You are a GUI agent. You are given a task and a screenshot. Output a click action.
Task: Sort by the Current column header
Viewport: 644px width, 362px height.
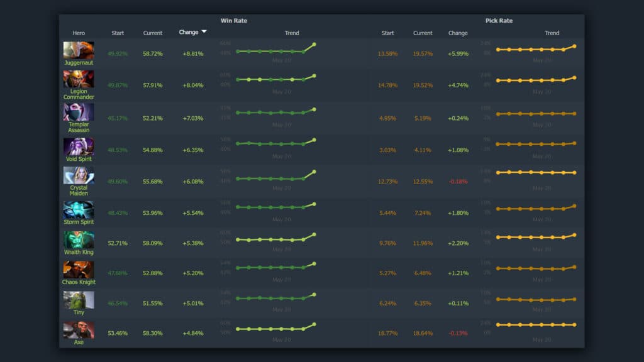coord(152,33)
